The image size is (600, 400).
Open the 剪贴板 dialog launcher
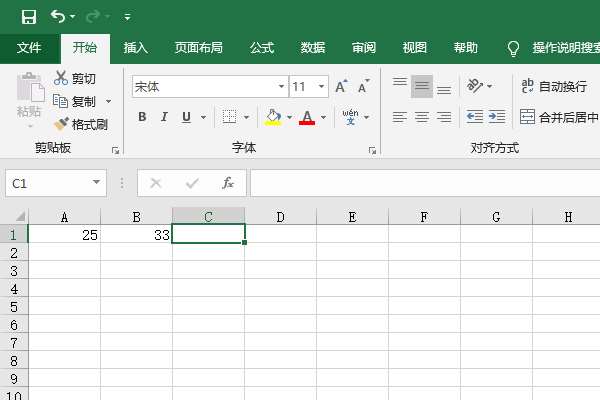[116, 150]
